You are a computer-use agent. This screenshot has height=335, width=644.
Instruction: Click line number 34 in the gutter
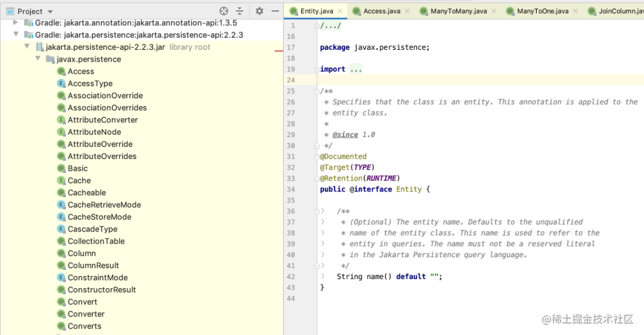[291, 189]
